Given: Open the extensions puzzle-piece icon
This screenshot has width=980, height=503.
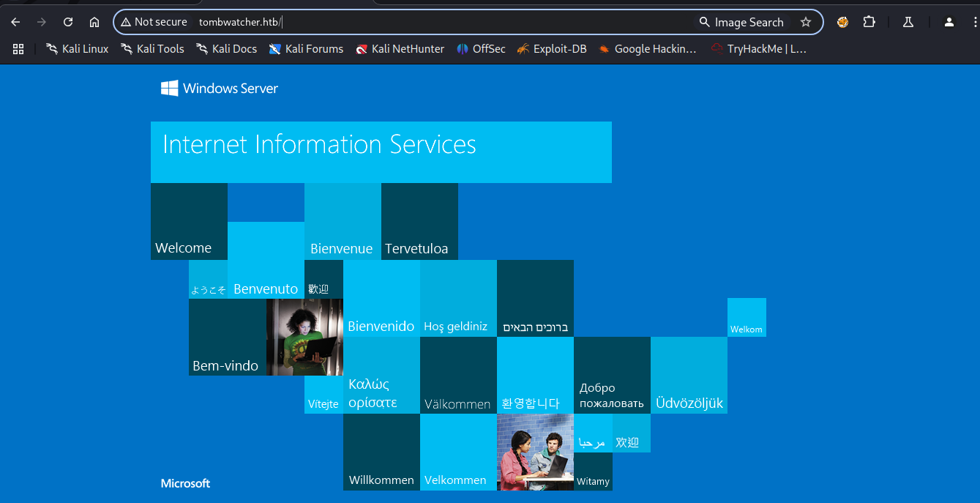Looking at the screenshot, I should tap(869, 22).
